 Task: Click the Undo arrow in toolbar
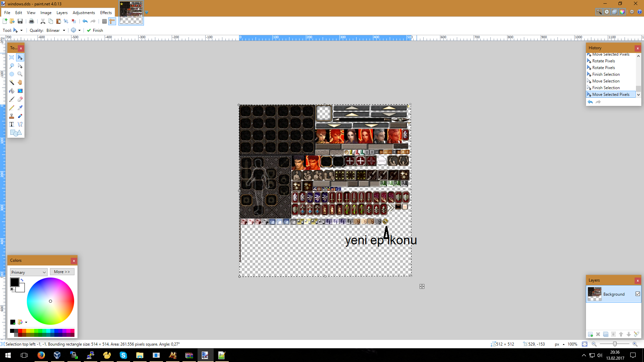click(85, 21)
